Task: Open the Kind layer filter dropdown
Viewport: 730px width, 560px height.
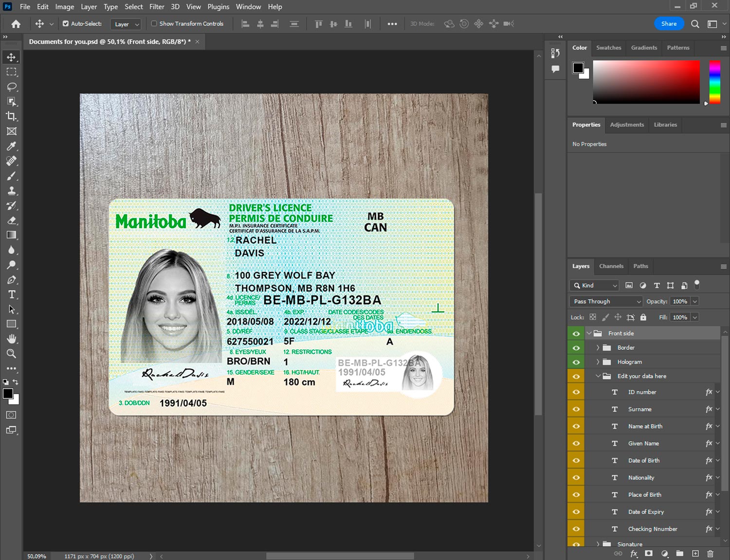Action: pyautogui.click(x=595, y=286)
